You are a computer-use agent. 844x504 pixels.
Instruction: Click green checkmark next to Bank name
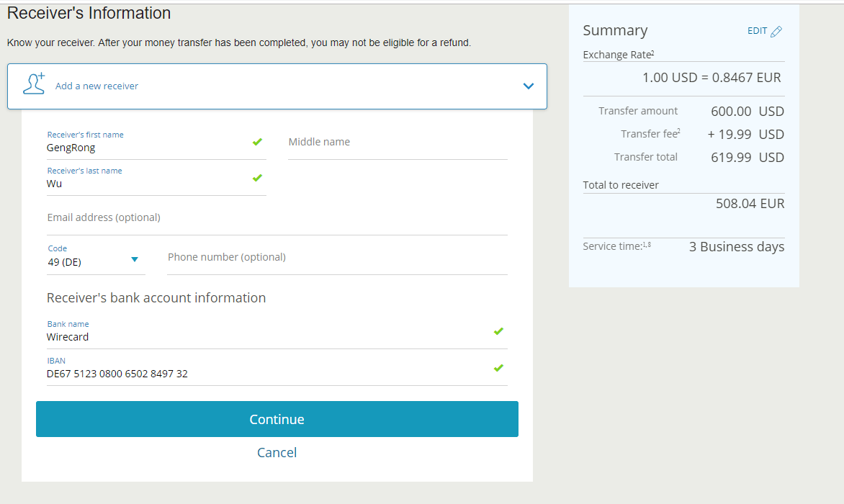498,331
